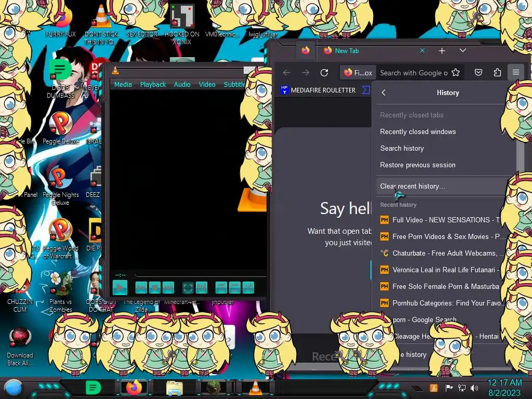Click the Next media button in VLC
The width and height of the screenshot is (532, 399).
point(168,288)
